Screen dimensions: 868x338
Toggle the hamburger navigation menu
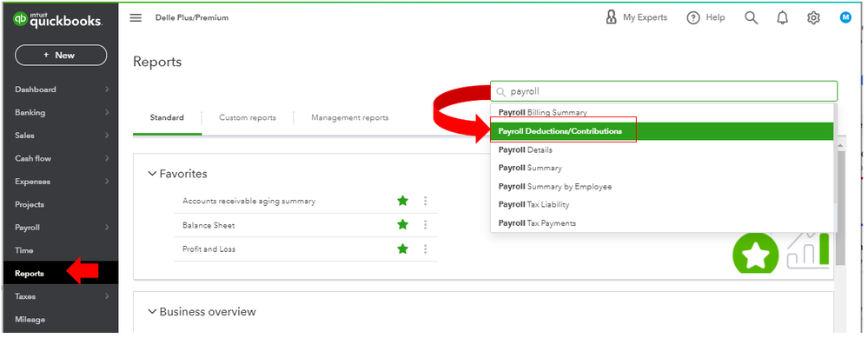[136, 17]
